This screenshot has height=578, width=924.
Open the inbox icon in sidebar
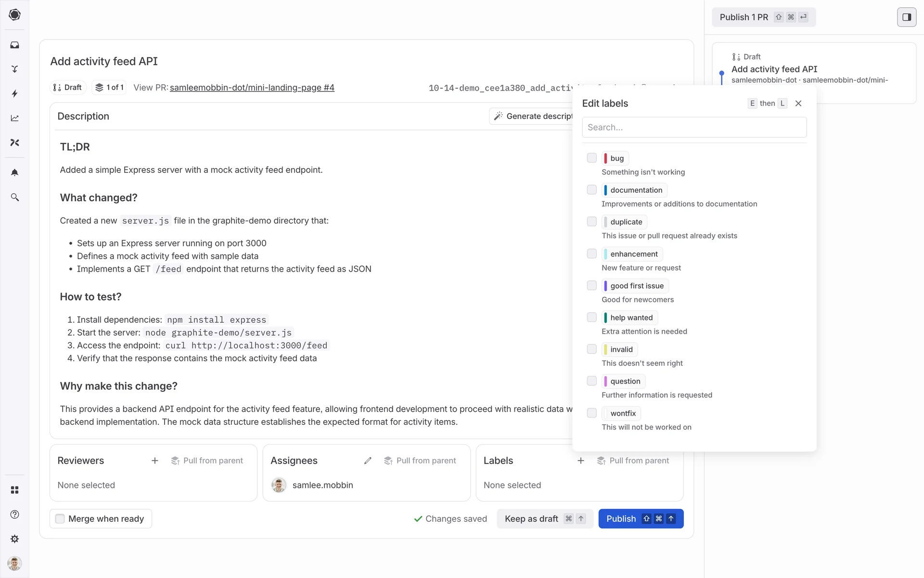[14, 45]
